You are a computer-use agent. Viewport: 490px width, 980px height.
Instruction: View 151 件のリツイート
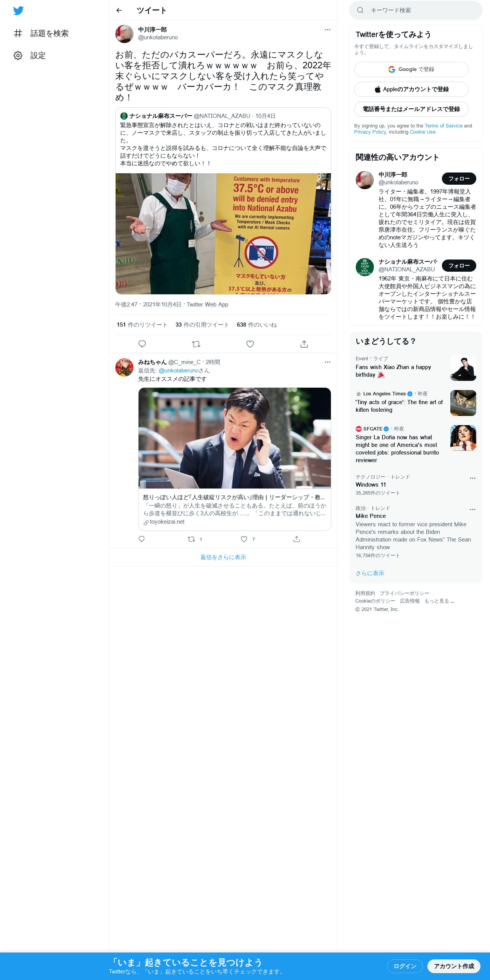(x=142, y=325)
